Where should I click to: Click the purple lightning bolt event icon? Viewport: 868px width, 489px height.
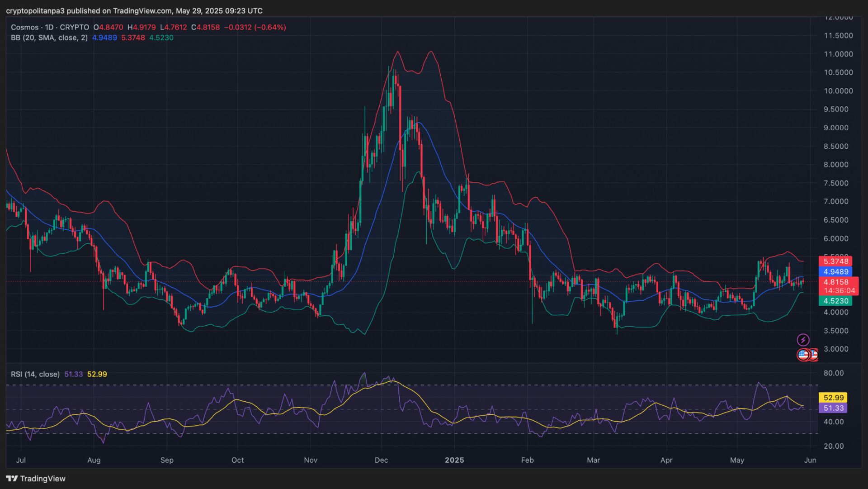(803, 340)
